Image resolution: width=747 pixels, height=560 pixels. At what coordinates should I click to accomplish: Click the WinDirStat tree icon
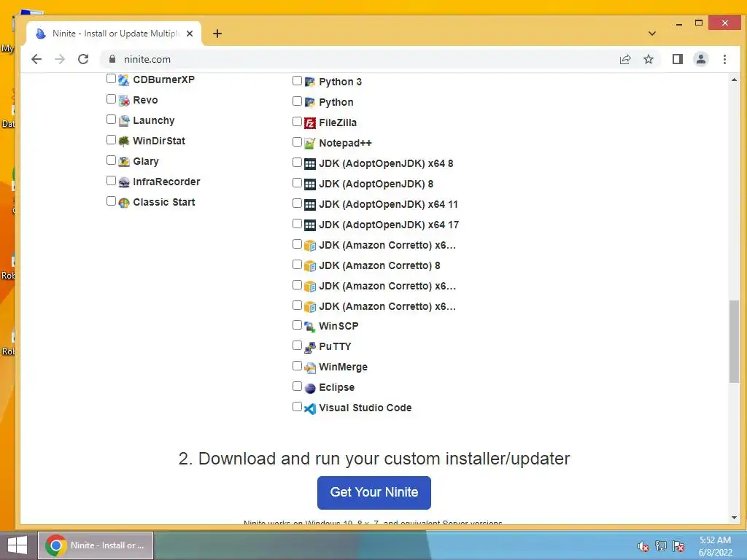(124, 141)
